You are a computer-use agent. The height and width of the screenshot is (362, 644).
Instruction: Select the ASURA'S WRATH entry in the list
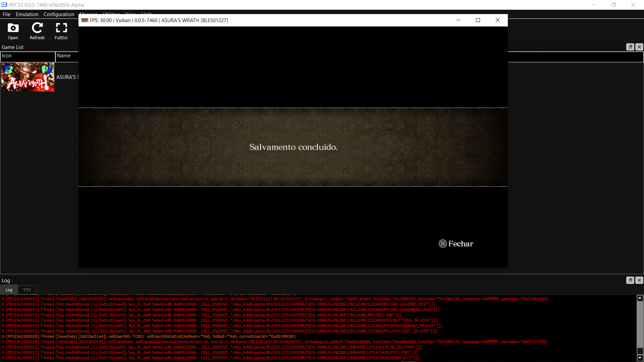67,77
